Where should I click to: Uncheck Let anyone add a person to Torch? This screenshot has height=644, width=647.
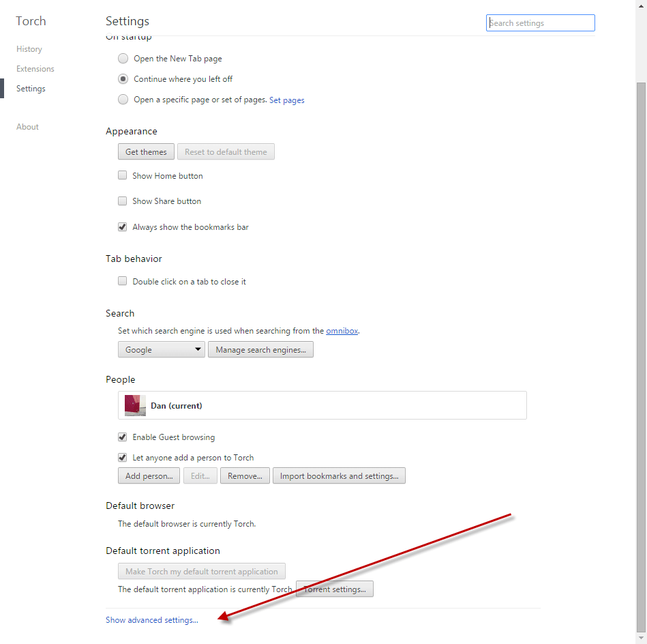click(122, 457)
